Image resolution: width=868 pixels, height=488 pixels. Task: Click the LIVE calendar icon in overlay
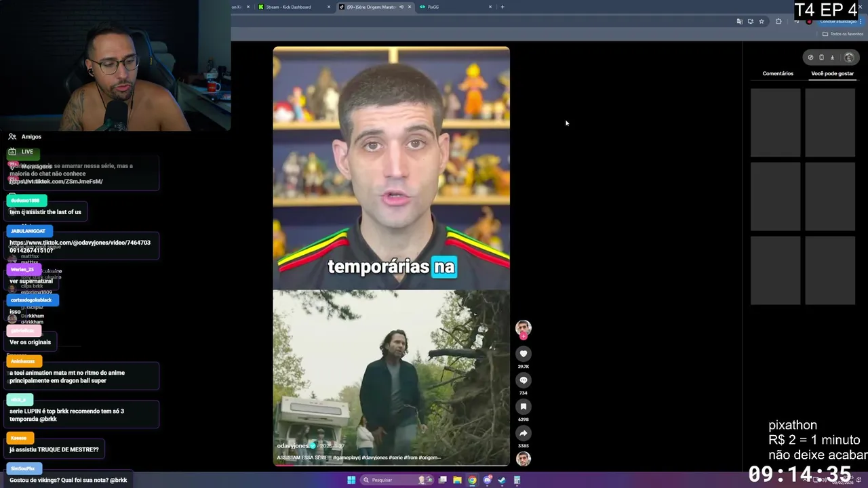[x=12, y=152]
